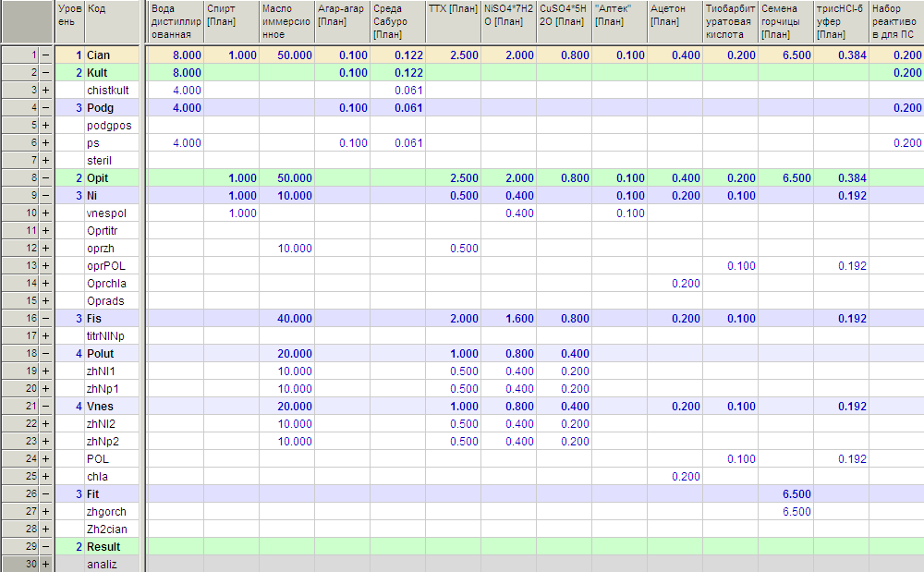This screenshot has width=924, height=572.
Task: Click the 'chistkult' code cell
Action: (x=112, y=91)
